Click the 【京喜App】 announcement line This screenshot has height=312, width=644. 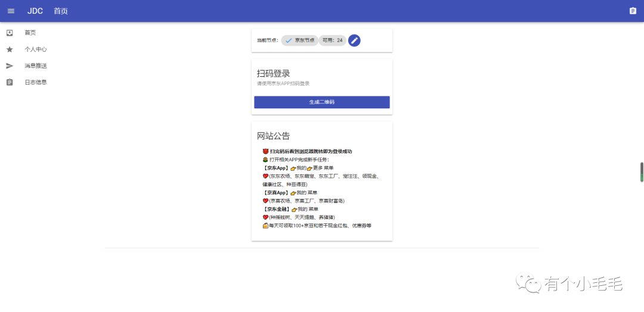tap(290, 193)
